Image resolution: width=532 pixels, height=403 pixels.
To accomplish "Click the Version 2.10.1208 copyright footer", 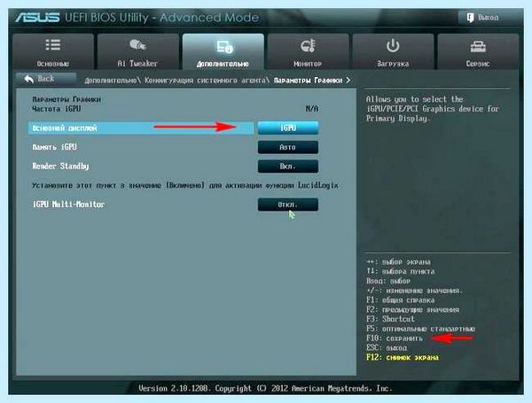I will click(x=265, y=389).
